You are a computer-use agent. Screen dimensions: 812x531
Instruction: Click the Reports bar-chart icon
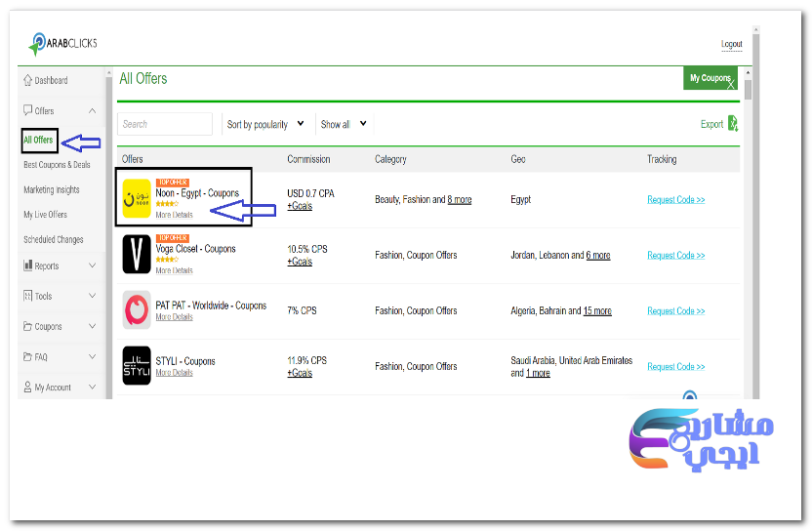point(28,265)
